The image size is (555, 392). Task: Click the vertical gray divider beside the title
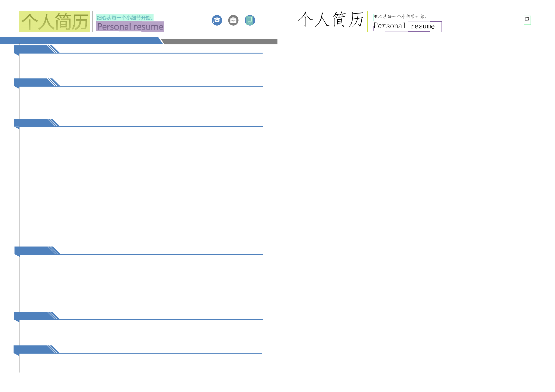point(92,21)
